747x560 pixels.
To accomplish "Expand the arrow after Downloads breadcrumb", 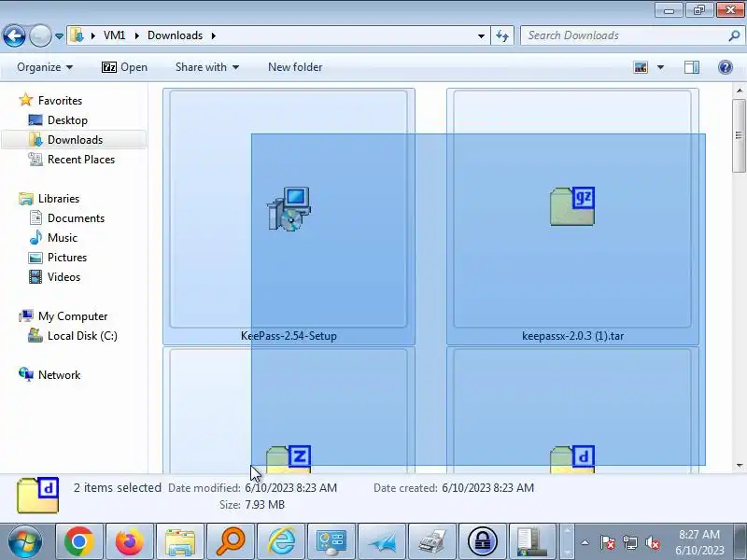I will pos(214,35).
